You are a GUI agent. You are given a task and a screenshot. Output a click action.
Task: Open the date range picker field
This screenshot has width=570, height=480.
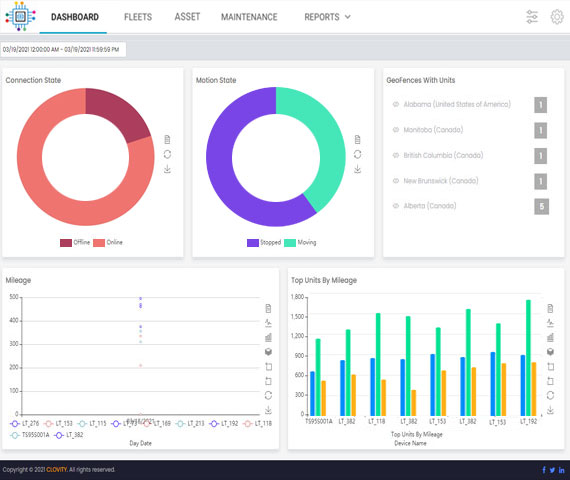(x=63, y=49)
